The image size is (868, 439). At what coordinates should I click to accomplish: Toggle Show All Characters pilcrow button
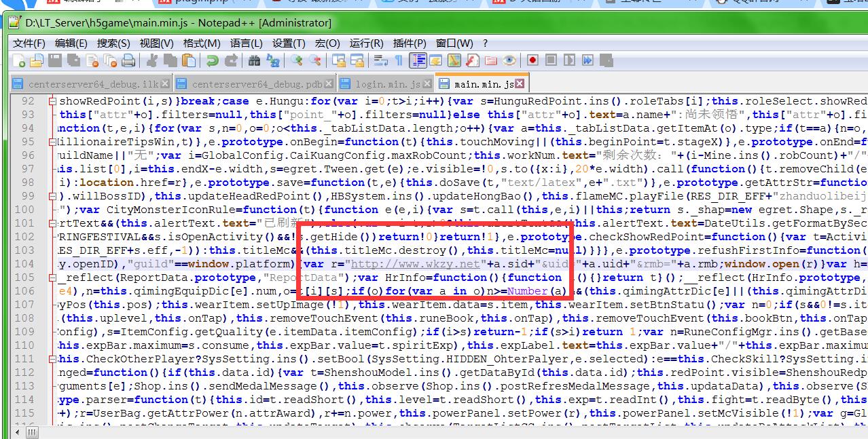399,61
